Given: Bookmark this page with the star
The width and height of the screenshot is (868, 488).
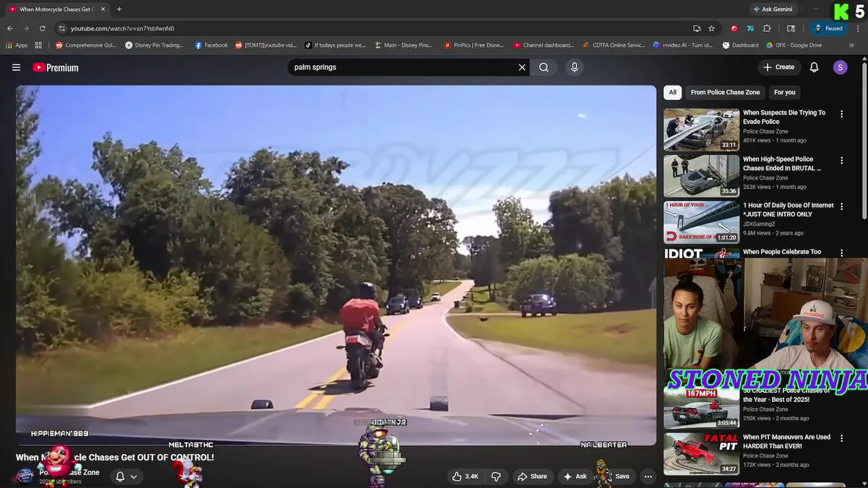Looking at the screenshot, I should coord(711,28).
